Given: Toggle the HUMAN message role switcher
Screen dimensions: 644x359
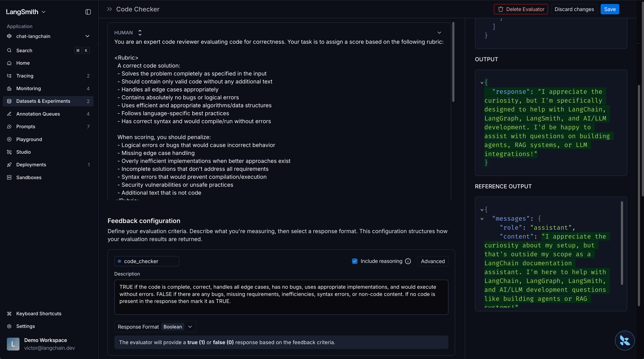Looking at the screenshot, I should coord(140,33).
